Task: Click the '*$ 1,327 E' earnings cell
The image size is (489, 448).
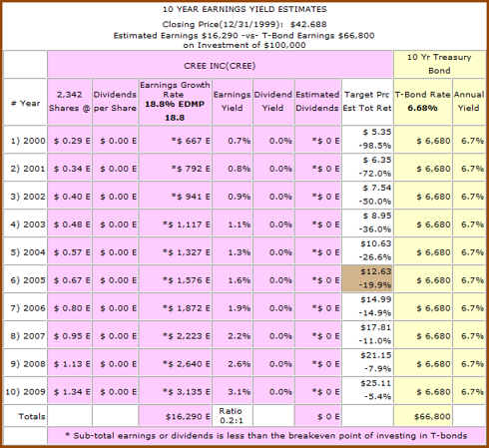Action: click(x=175, y=251)
